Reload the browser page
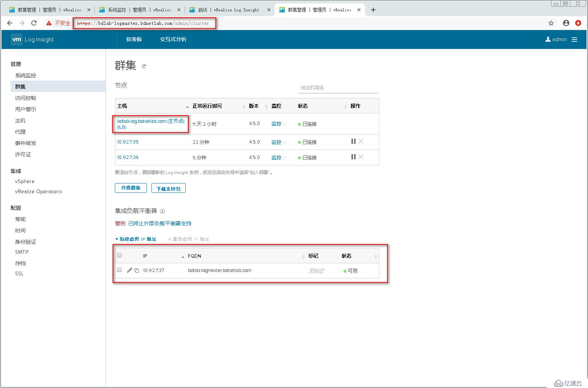 coord(34,23)
